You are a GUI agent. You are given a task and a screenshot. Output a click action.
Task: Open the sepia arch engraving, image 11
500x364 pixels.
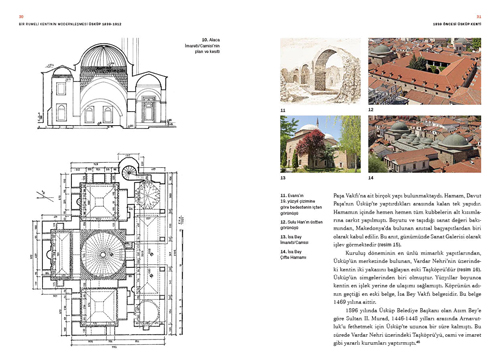[320, 71]
